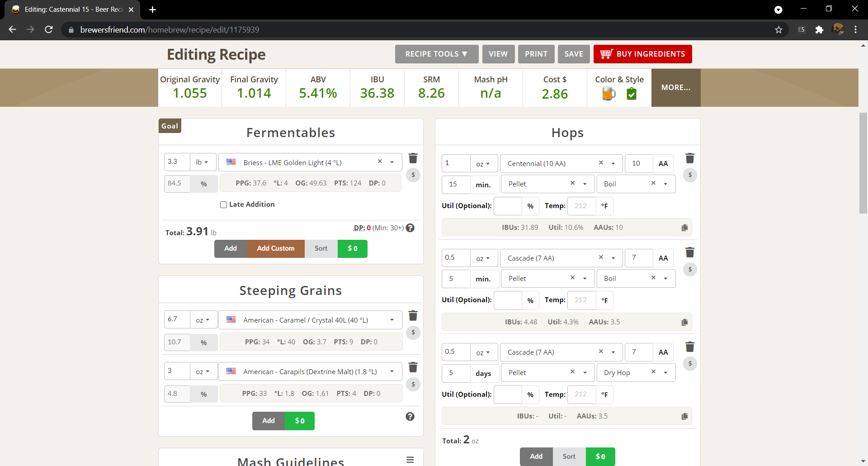The image size is (868, 466).
Task: Remove the Centennial hop with trash icon
Action: click(x=689, y=158)
